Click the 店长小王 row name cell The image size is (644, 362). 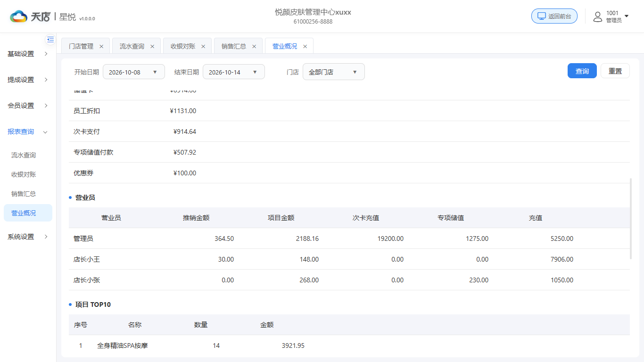tap(87, 259)
